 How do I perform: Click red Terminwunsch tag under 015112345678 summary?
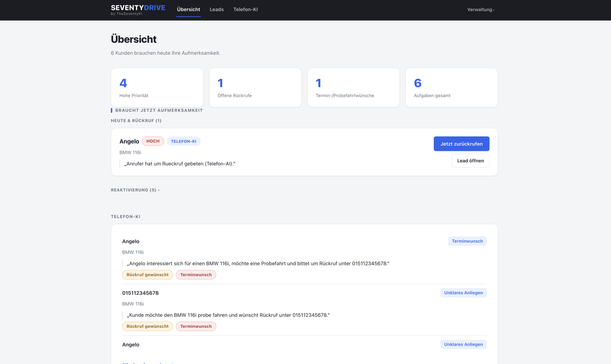(x=196, y=326)
